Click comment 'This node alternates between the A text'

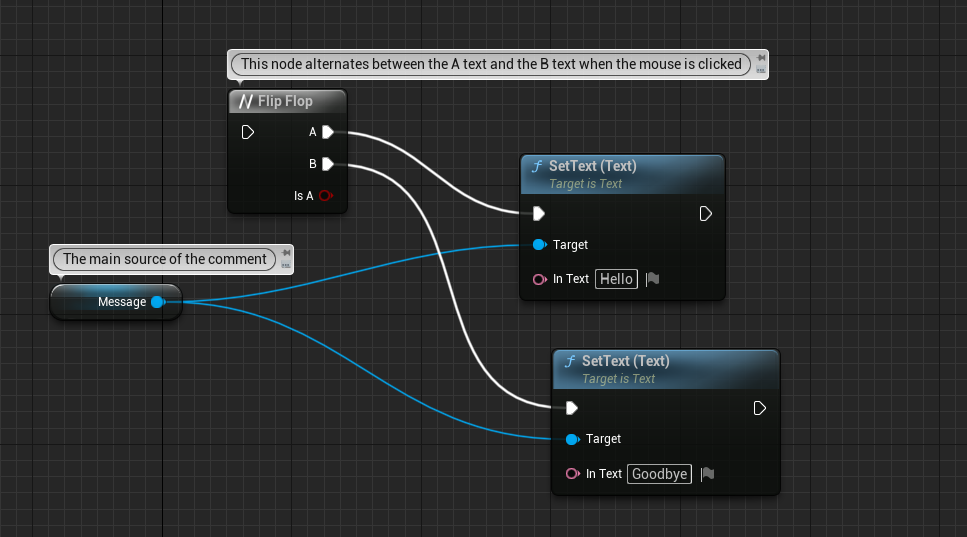coord(491,64)
